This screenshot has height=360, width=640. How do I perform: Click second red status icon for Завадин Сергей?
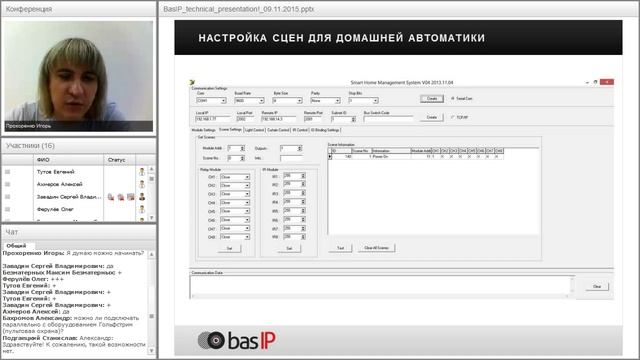pyautogui.click(x=121, y=197)
